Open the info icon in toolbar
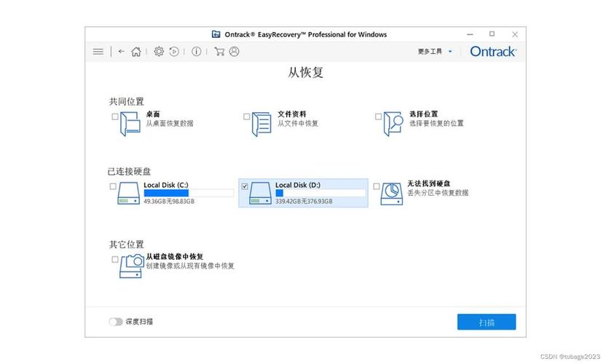The image size is (606, 364). pos(197,52)
